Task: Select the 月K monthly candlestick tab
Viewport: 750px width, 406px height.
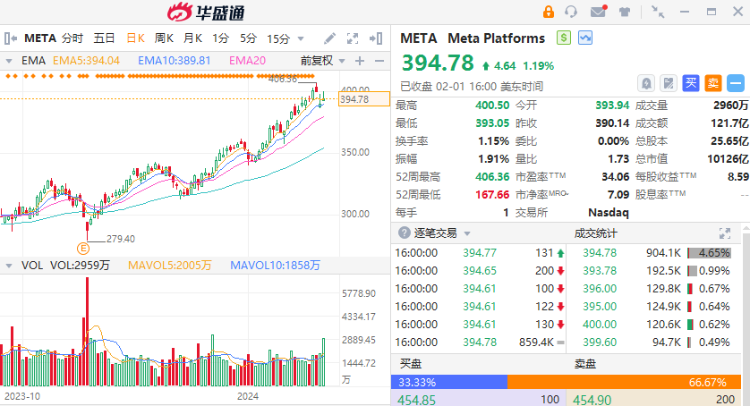Action: click(193, 38)
